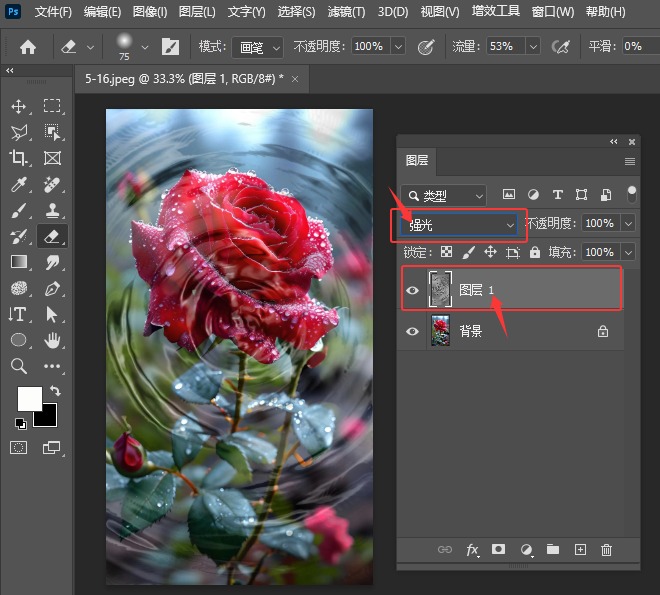Open the brush preset picker arrow
660x595 pixels.
pyautogui.click(x=145, y=48)
